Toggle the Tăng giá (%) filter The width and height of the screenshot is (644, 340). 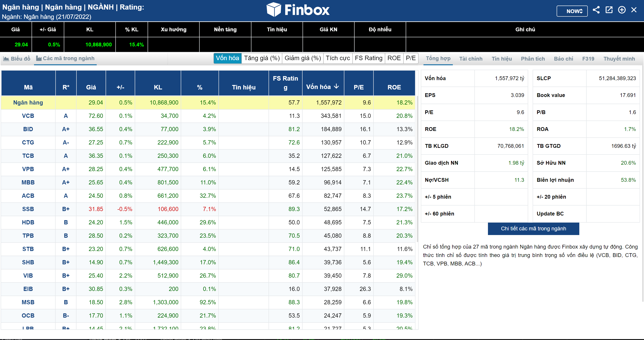(x=261, y=58)
